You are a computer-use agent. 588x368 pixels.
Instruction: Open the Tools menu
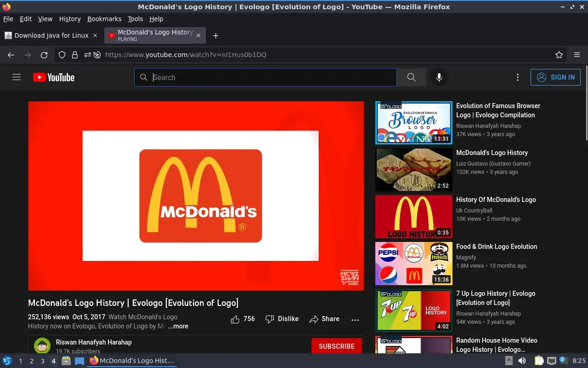[x=136, y=19]
